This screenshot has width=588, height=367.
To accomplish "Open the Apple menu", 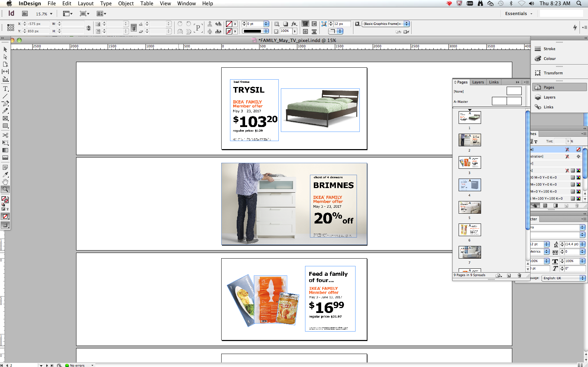I will click(9, 4).
